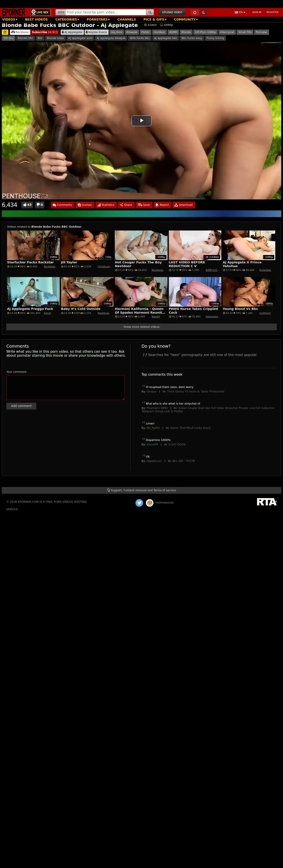
Task: Dislike the video with the thumbs-down icon
Action: coord(40,205)
